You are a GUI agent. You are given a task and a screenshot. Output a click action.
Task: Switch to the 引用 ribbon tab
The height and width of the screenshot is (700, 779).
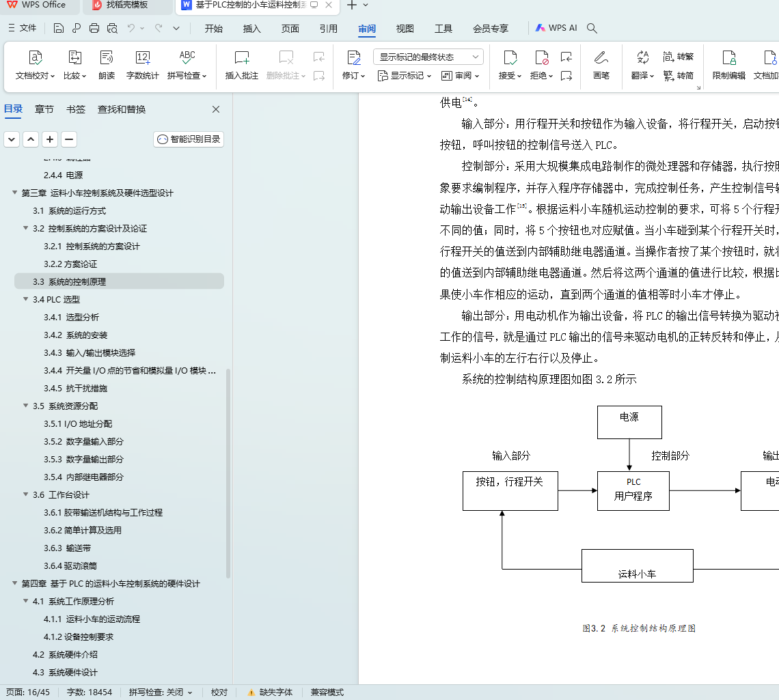point(329,29)
